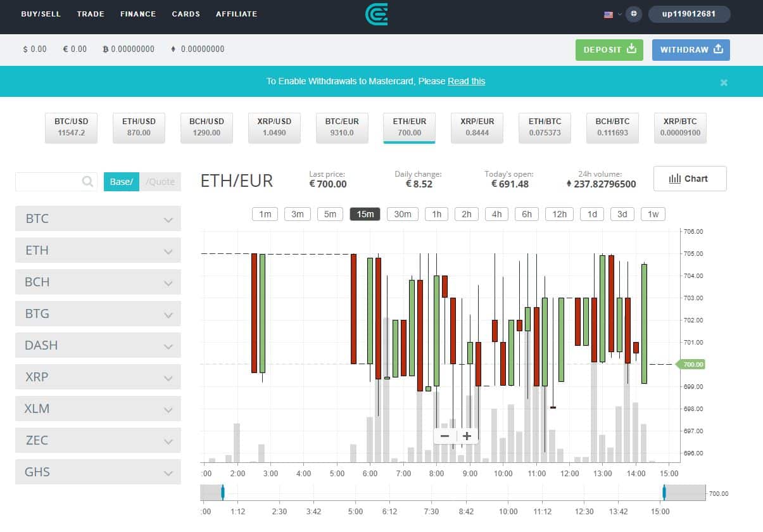
Task: Zoom in the chart with plus
Action: click(x=467, y=436)
